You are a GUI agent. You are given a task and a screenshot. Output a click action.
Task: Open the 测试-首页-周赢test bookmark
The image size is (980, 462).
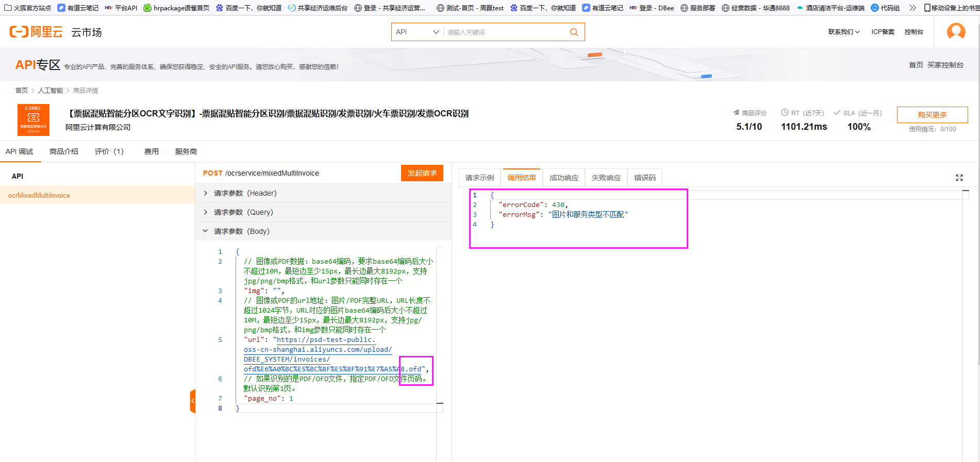470,8
